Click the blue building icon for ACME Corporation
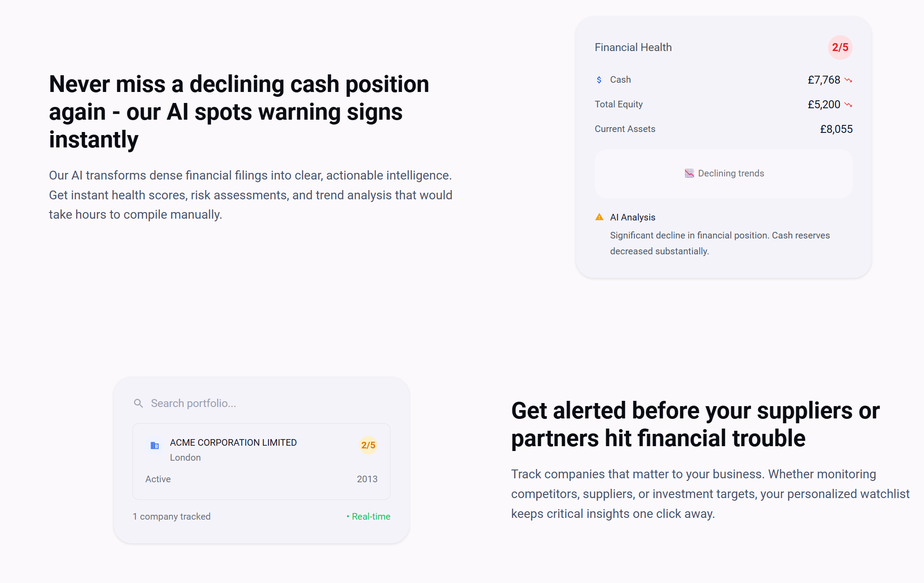The width and height of the screenshot is (924, 583). pos(155,446)
